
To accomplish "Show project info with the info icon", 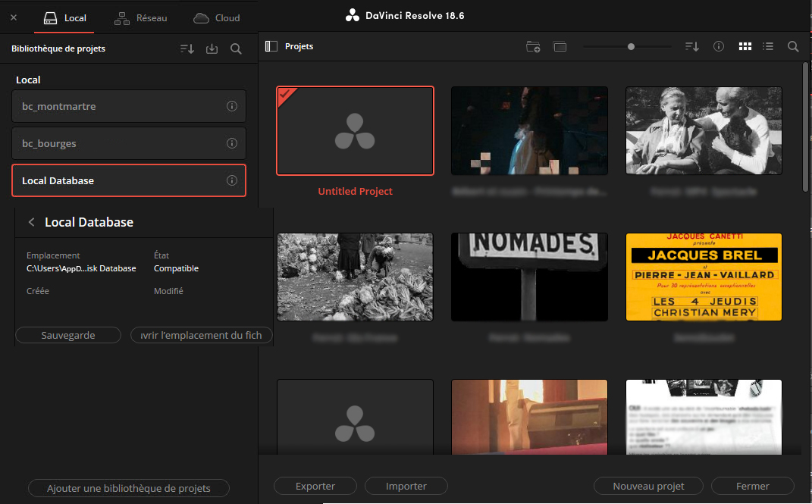I will 719,46.
